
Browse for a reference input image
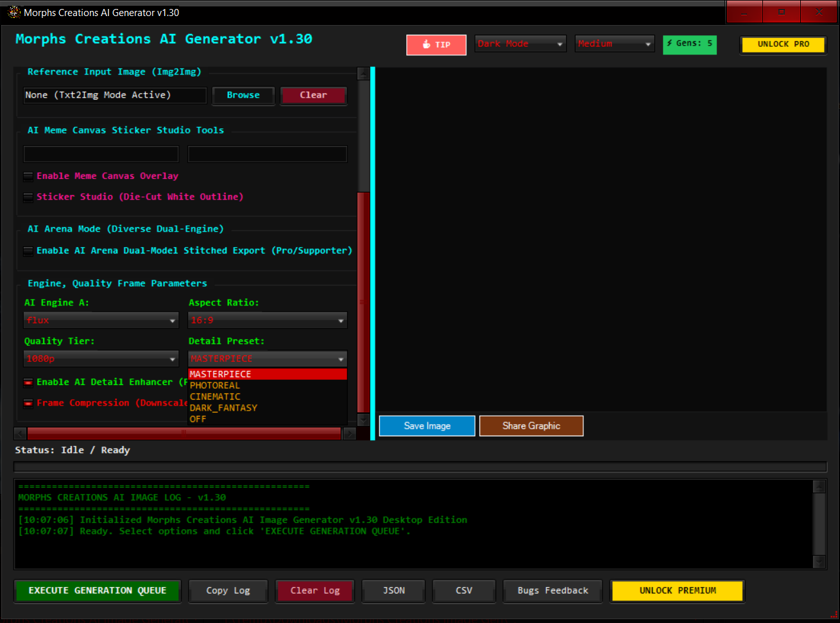243,95
